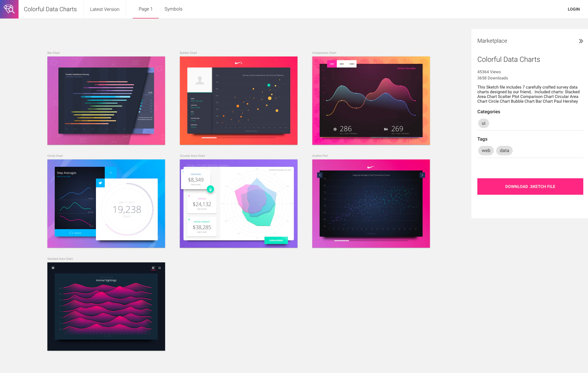Click the plus icon above Step Averages card
The width and height of the screenshot is (588, 373).
tap(111, 173)
